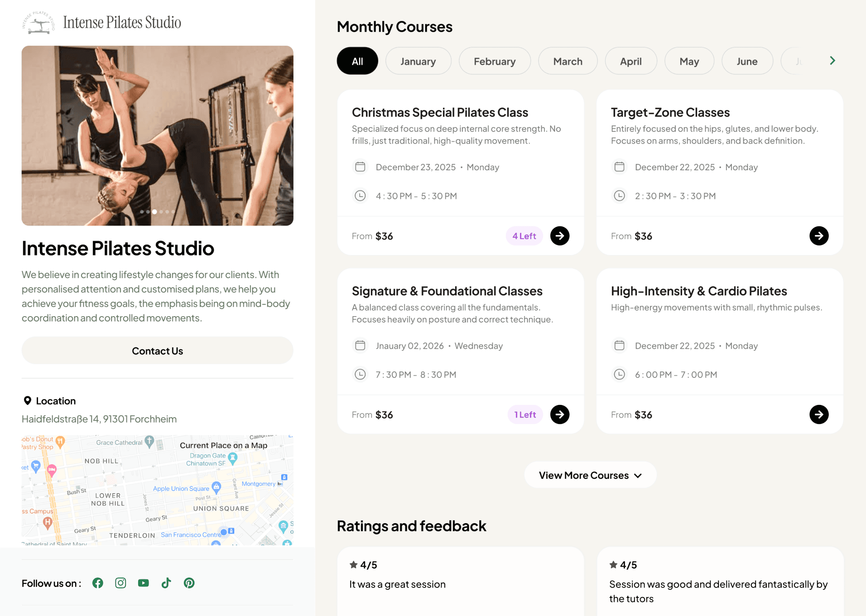Open the TikTok profile icon
866x616 pixels.
point(166,583)
